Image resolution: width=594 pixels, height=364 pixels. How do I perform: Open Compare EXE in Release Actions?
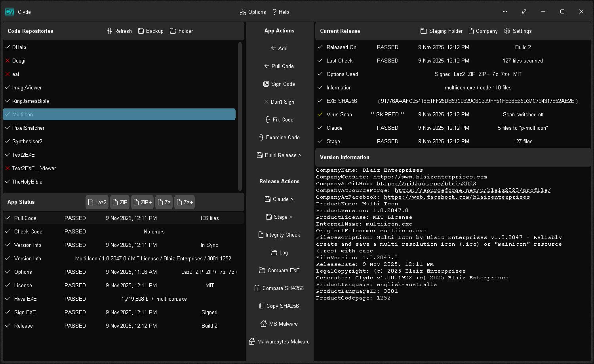[279, 270]
